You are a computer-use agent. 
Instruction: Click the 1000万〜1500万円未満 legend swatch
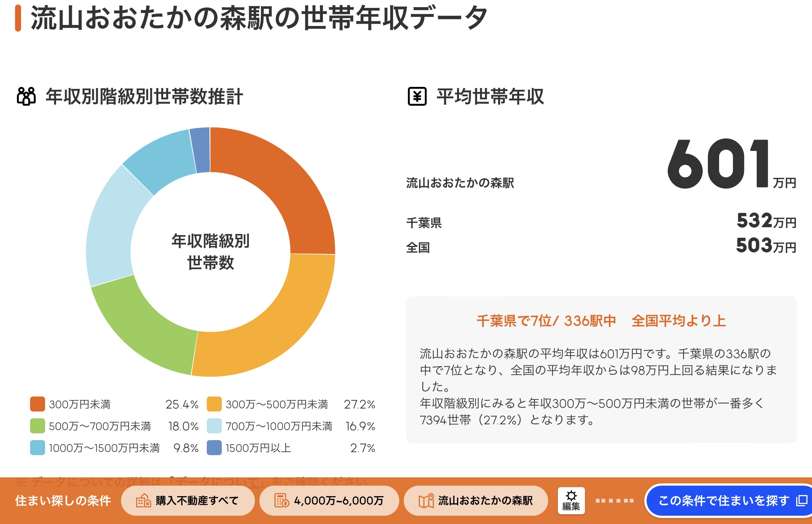38,448
